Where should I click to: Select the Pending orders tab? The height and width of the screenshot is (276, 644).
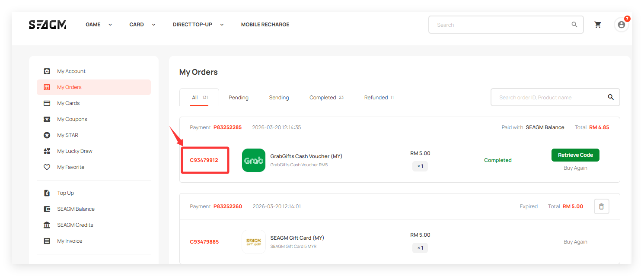[x=239, y=98]
